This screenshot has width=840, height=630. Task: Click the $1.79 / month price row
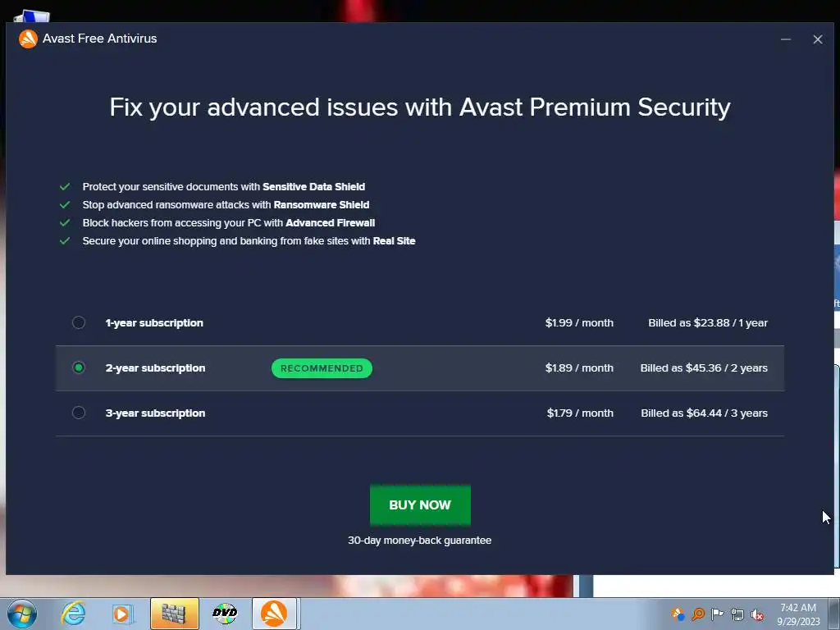point(580,413)
